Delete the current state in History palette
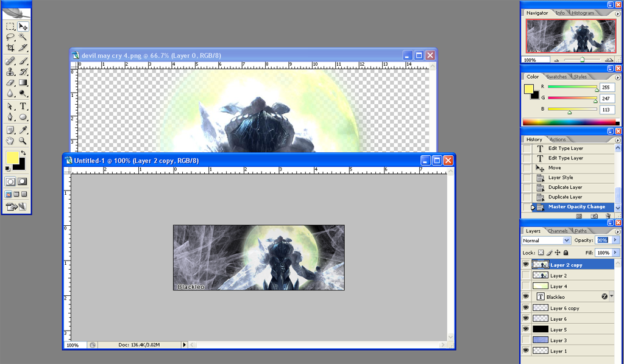624x364 pixels. pos(608,215)
